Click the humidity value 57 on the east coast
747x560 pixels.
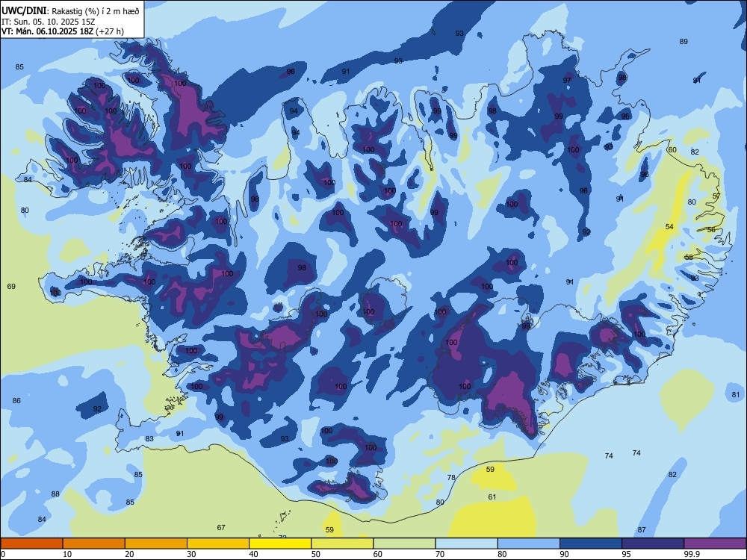[716, 196]
